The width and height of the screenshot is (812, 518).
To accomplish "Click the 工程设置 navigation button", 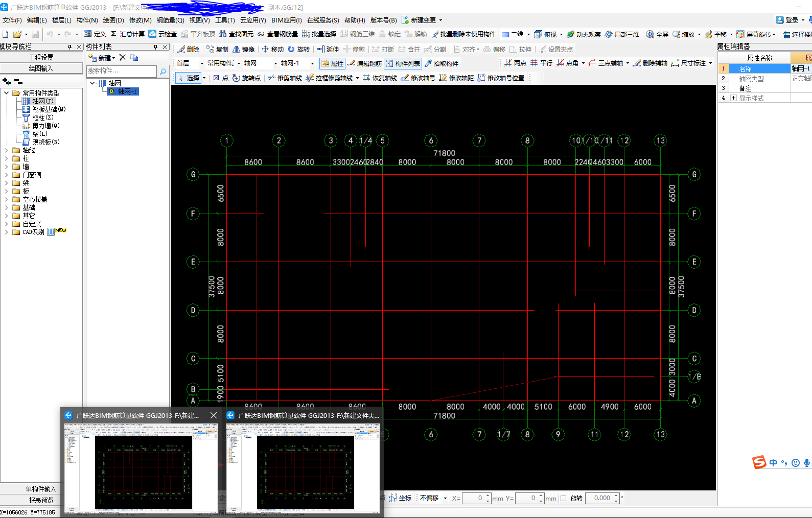I will tap(41, 58).
